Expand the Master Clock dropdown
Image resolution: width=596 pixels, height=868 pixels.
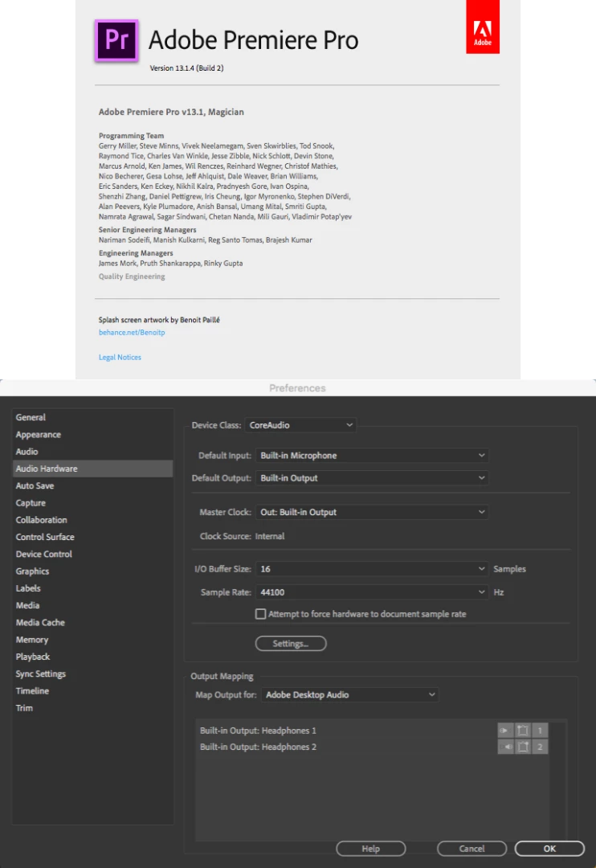pyautogui.click(x=372, y=512)
